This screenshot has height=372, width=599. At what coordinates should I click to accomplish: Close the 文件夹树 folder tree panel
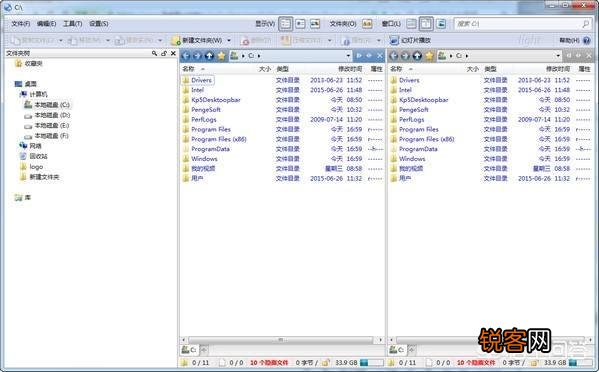click(x=173, y=53)
